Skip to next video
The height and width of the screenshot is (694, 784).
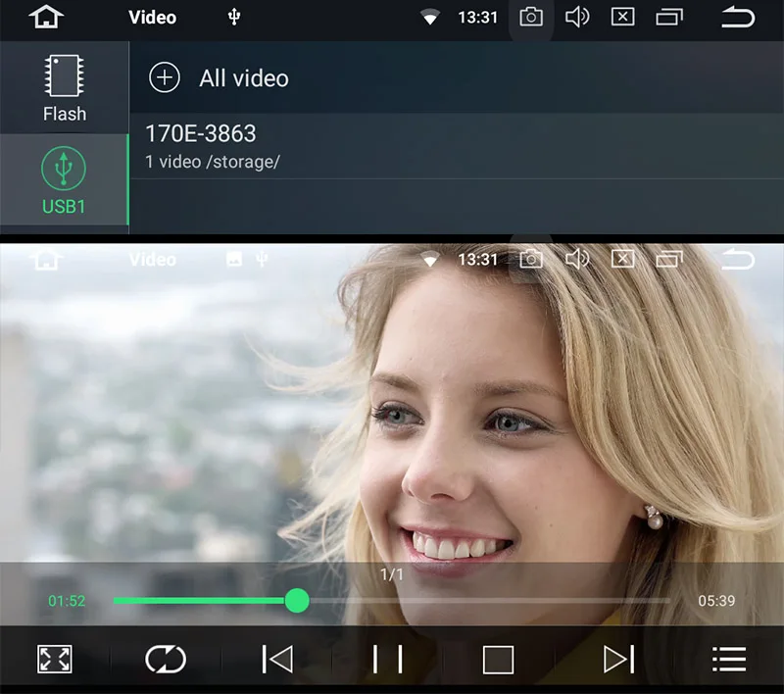coord(619,659)
